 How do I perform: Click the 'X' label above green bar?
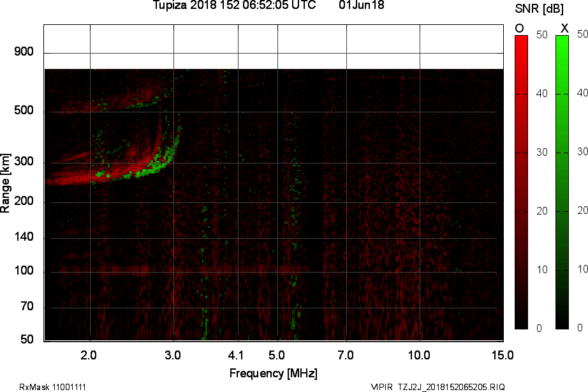564,28
